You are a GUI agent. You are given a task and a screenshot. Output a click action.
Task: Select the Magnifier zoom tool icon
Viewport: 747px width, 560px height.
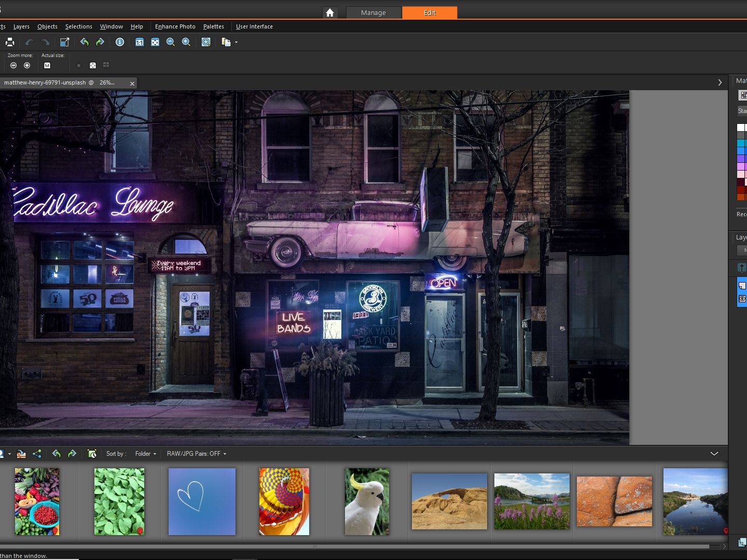tap(206, 42)
